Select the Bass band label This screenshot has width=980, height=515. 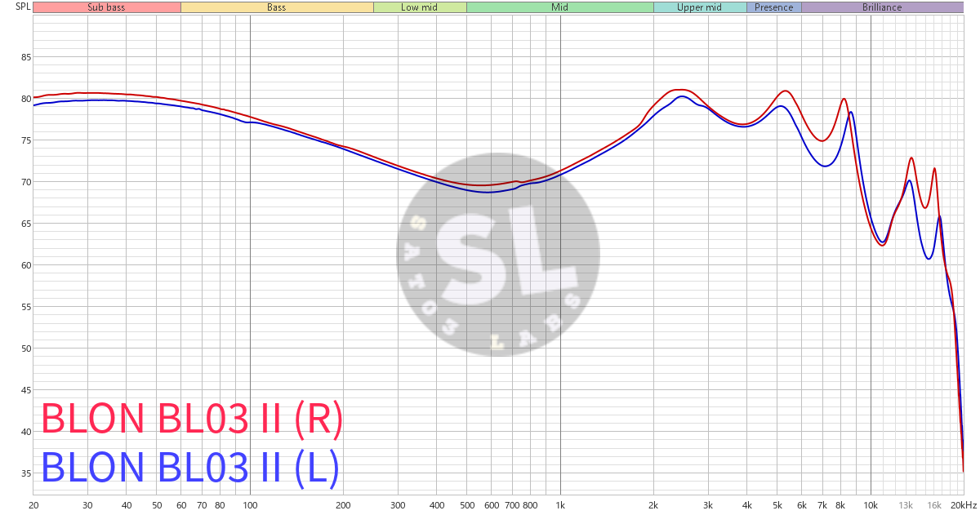pos(277,7)
